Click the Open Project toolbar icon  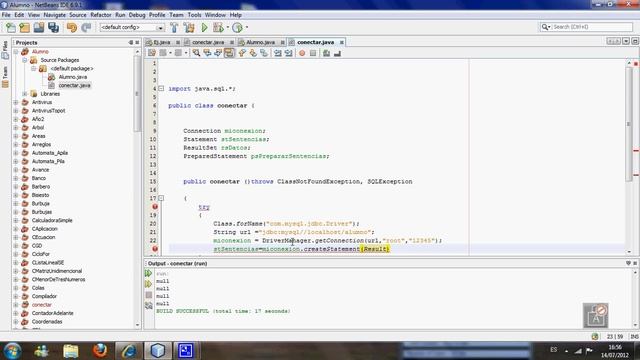(39, 27)
